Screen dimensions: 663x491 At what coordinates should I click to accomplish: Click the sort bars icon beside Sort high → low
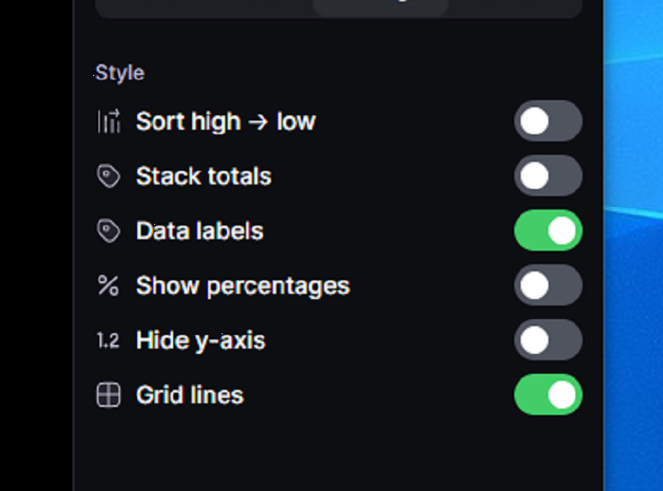(108, 122)
